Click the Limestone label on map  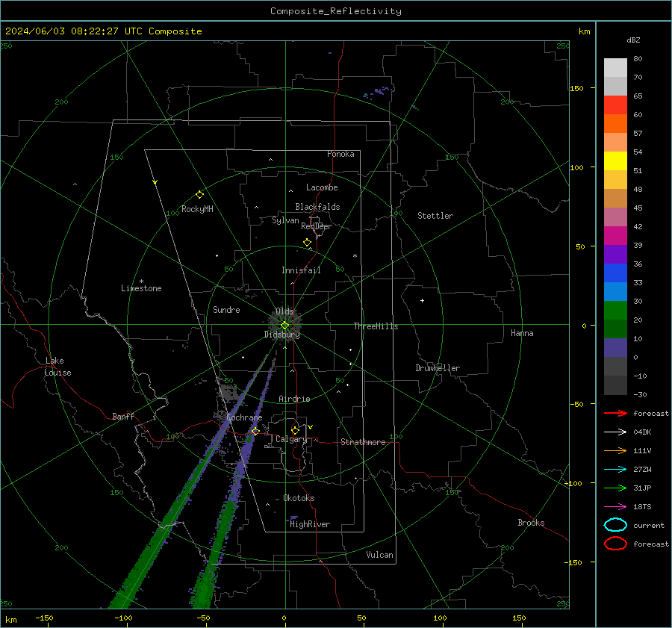[x=141, y=288]
